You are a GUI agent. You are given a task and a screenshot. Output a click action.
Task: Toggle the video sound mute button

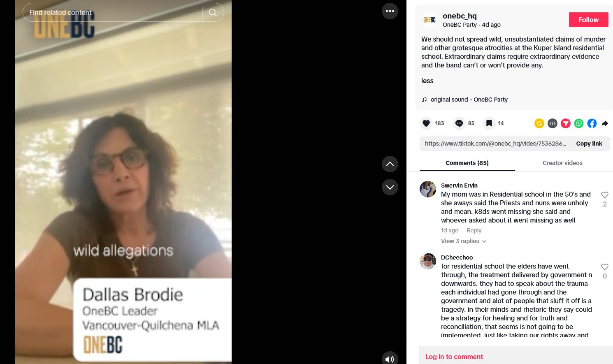click(390, 359)
